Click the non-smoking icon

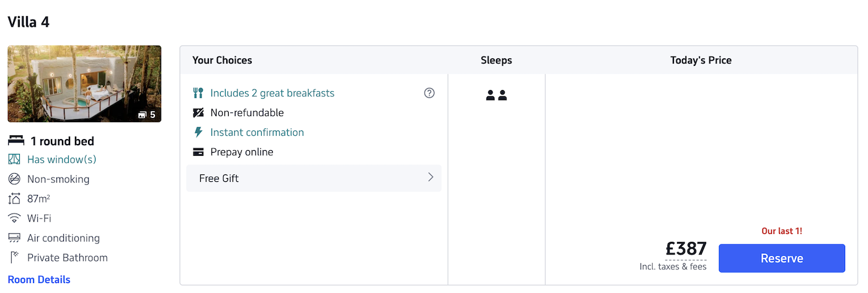14,179
